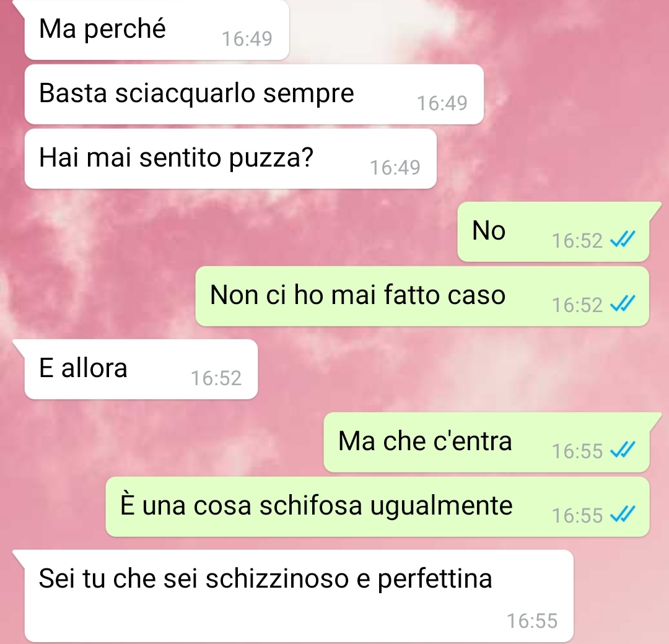Click 16:52 timestamp next to "No"
The width and height of the screenshot is (669, 644).
tap(577, 240)
